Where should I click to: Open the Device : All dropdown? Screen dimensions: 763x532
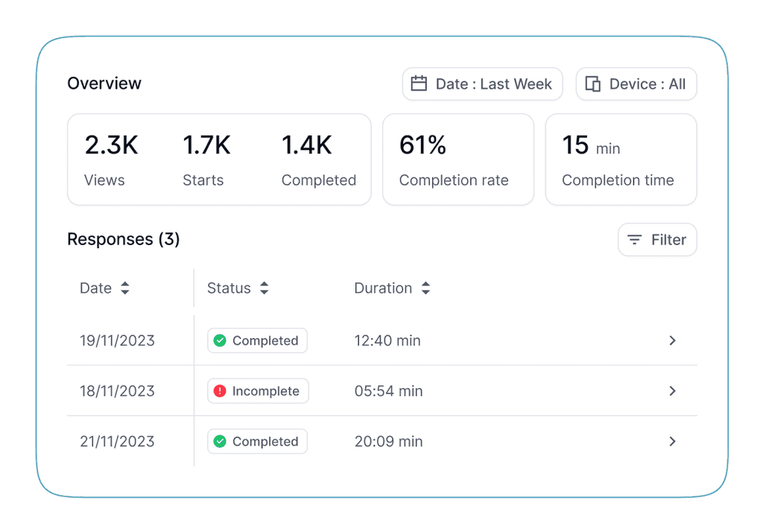tap(636, 83)
